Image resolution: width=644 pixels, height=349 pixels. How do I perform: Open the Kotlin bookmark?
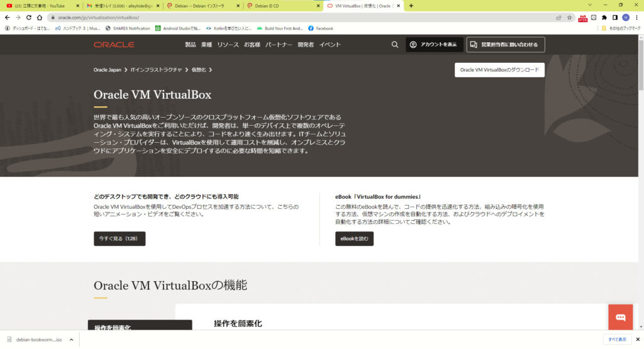pos(228,28)
